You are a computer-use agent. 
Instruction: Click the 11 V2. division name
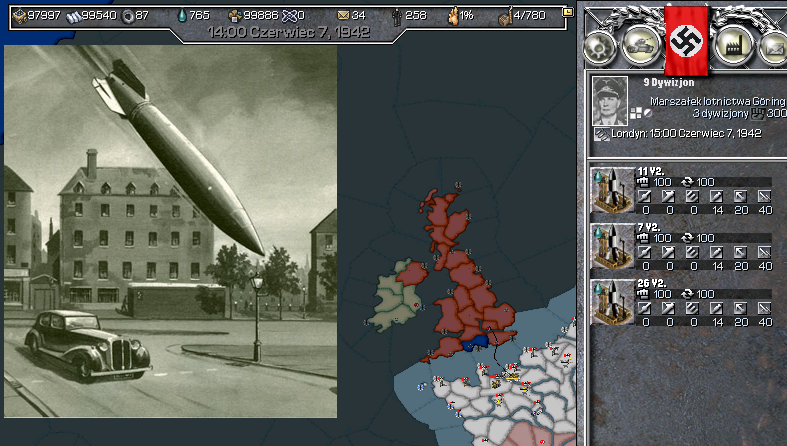[x=651, y=171]
